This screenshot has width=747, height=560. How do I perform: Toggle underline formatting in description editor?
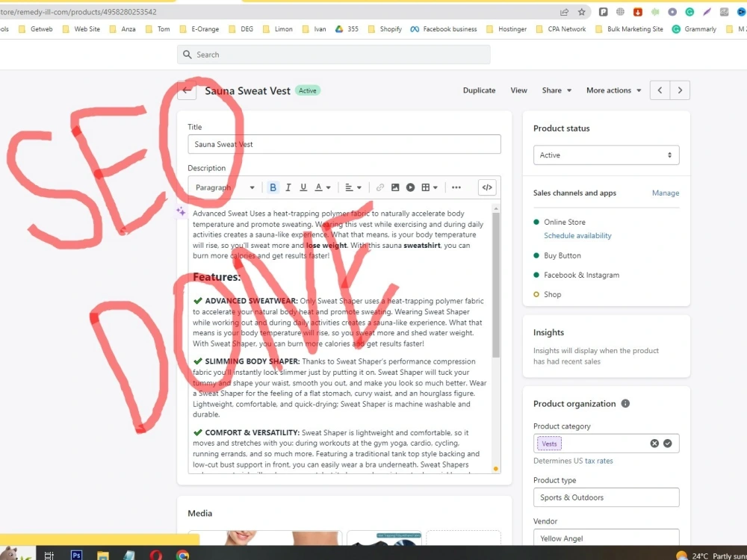point(303,187)
